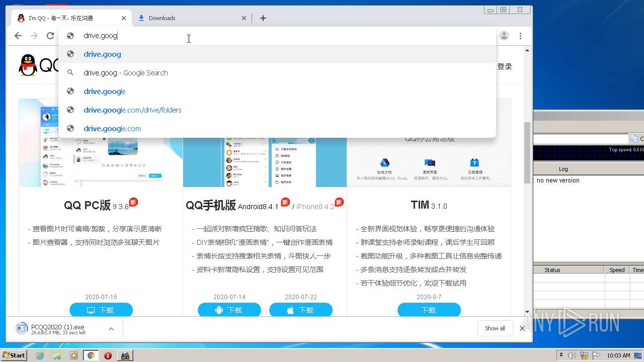
Task: Open media player from taskbar
Action: coord(74,355)
